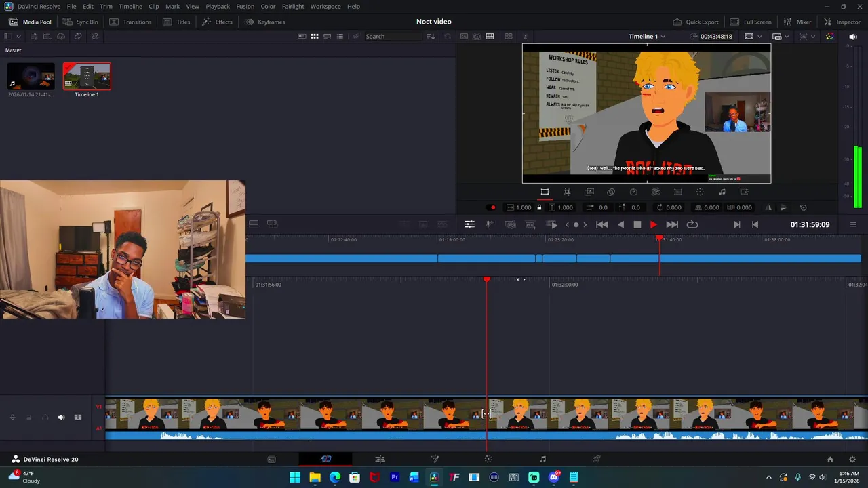The width and height of the screenshot is (868, 488).
Task: Click the Flip Horizontal icon
Action: click(768, 207)
